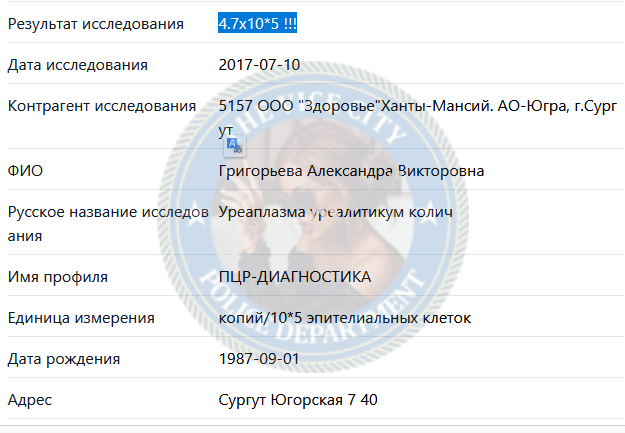Select the 'копий/10*5 эпителиальных клеток' unit value
The height and width of the screenshot is (433, 625).
click(x=345, y=318)
